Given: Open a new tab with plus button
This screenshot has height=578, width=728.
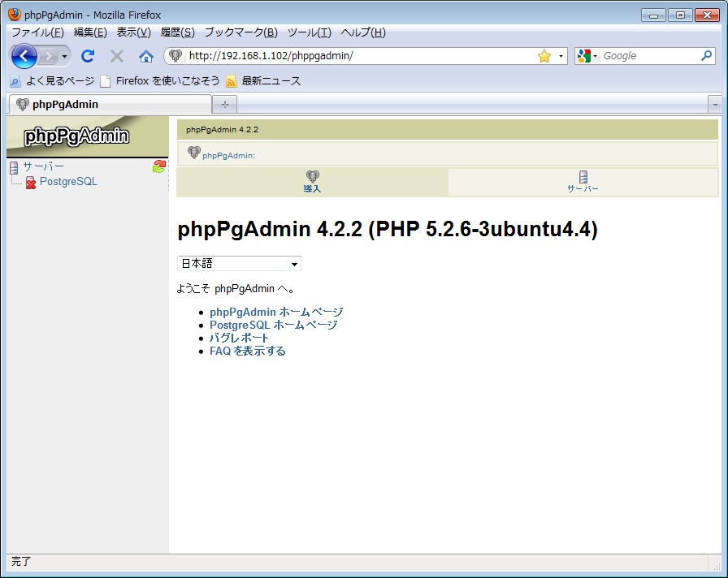Looking at the screenshot, I should [225, 105].
